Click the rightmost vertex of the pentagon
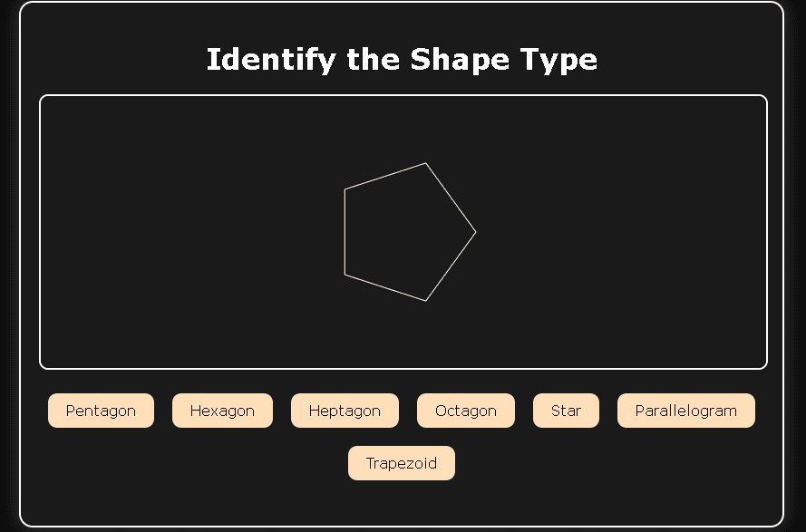The width and height of the screenshot is (806, 532). click(x=475, y=232)
